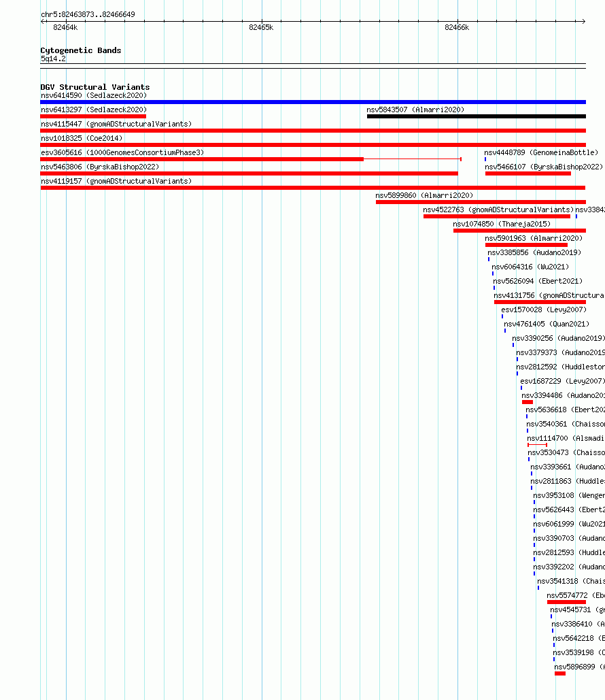This screenshot has height=700, width=605.
Task: Open nsv5901963 (Almarri2020) label
Action: 534,238
